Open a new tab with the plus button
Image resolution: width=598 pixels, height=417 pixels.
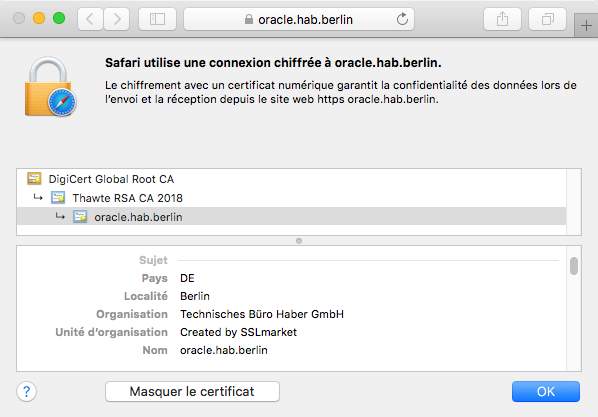click(586, 26)
